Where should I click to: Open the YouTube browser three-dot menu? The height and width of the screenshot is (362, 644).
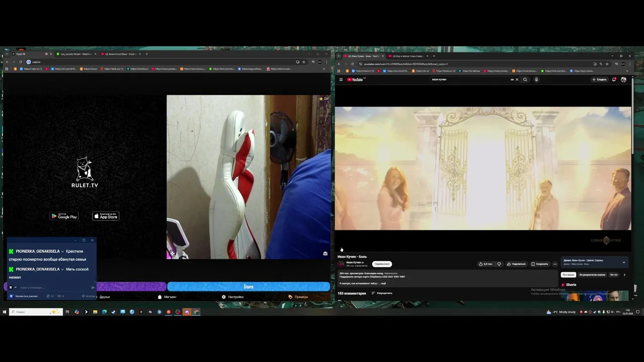[630, 64]
